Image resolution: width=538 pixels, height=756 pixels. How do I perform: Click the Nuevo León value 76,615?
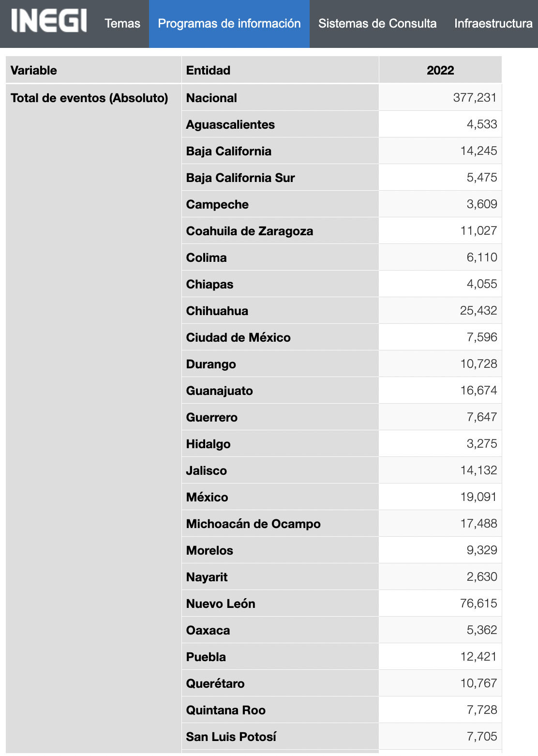tap(478, 604)
